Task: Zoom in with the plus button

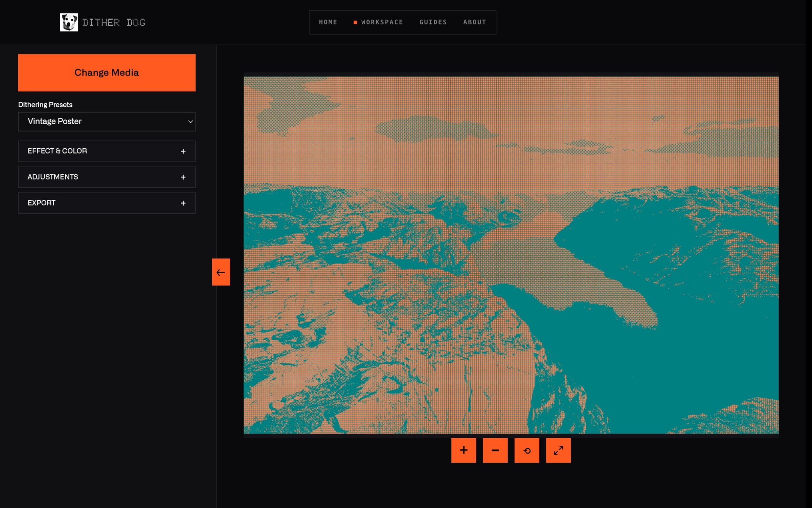Action: point(464,450)
